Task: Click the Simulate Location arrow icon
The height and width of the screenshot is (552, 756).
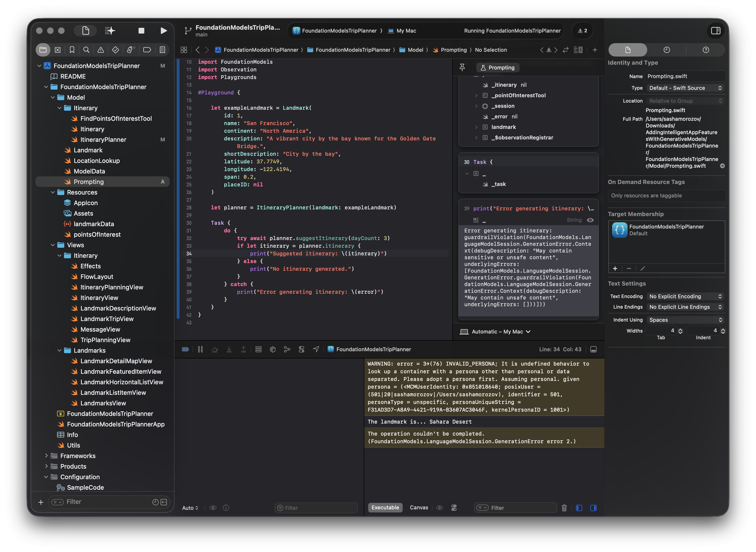Action: [x=316, y=350]
